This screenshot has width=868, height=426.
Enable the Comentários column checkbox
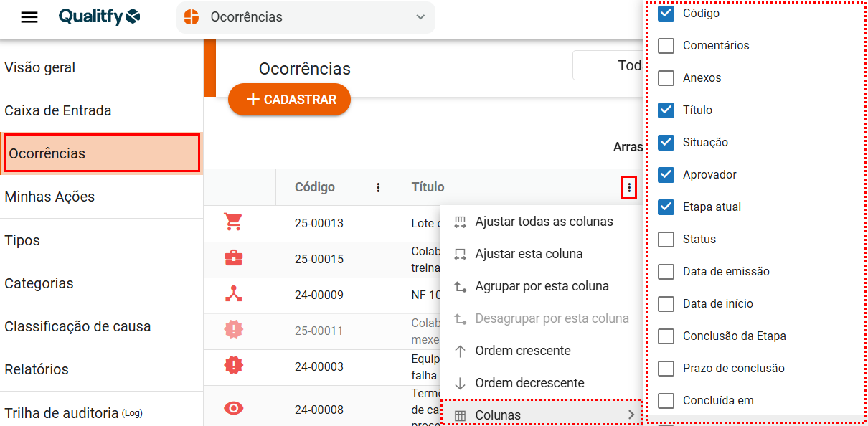(x=666, y=46)
